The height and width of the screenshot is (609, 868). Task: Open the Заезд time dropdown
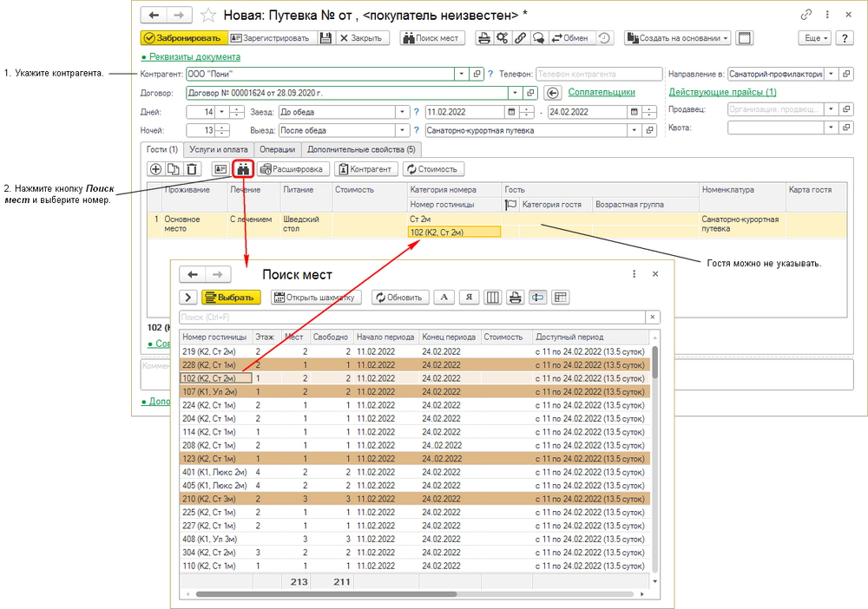(x=401, y=112)
